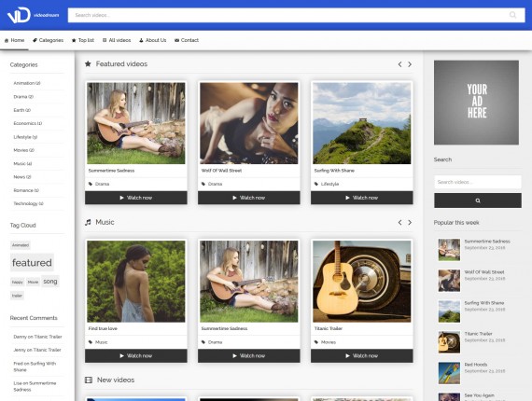Open the Music category in sidebar
532x401 pixels.
(x=22, y=164)
